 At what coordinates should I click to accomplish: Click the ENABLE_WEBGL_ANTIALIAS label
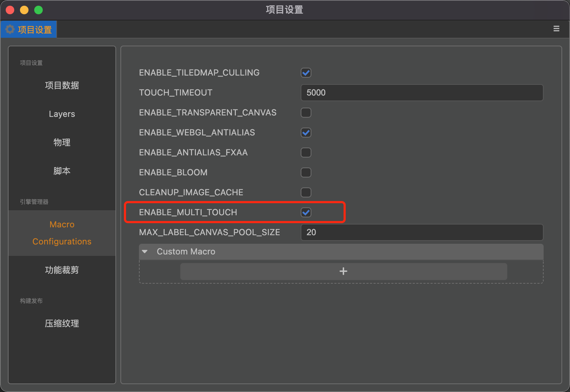point(197,133)
